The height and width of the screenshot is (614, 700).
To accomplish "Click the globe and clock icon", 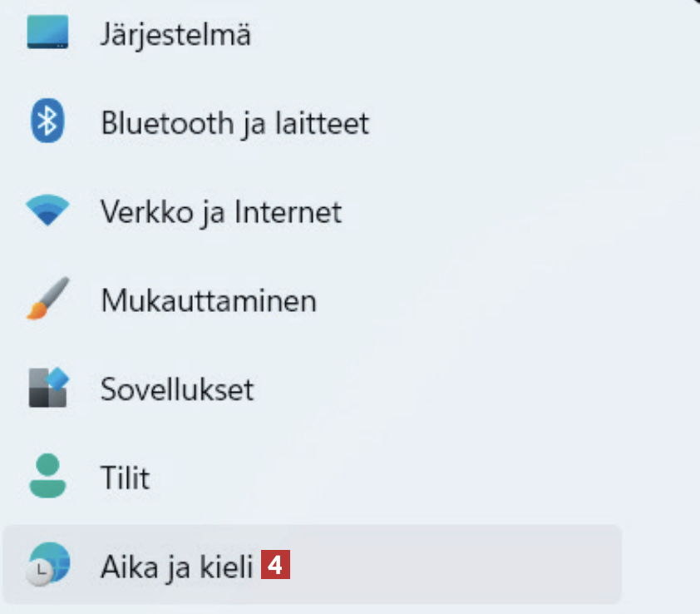I will coord(47,566).
